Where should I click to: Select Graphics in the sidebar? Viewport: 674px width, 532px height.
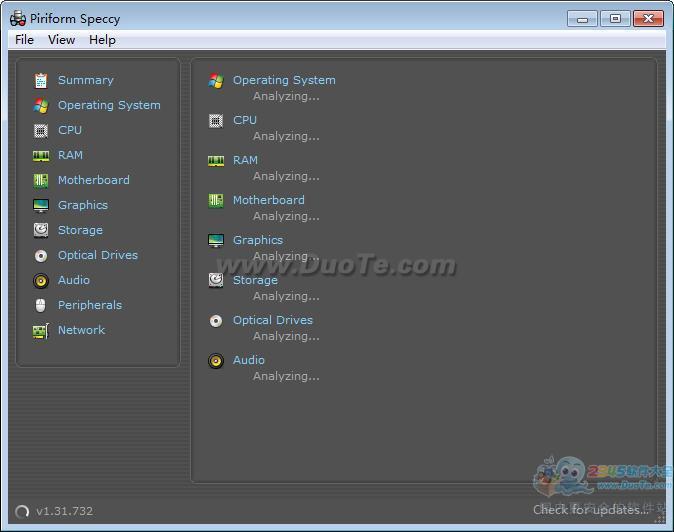(x=83, y=205)
